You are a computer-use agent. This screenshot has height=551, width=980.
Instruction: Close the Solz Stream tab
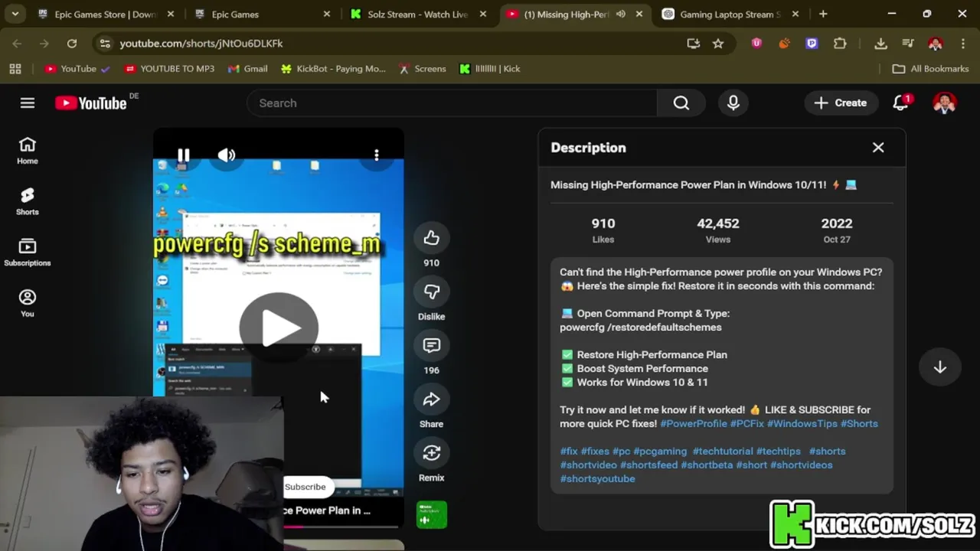tap(483, 14)
